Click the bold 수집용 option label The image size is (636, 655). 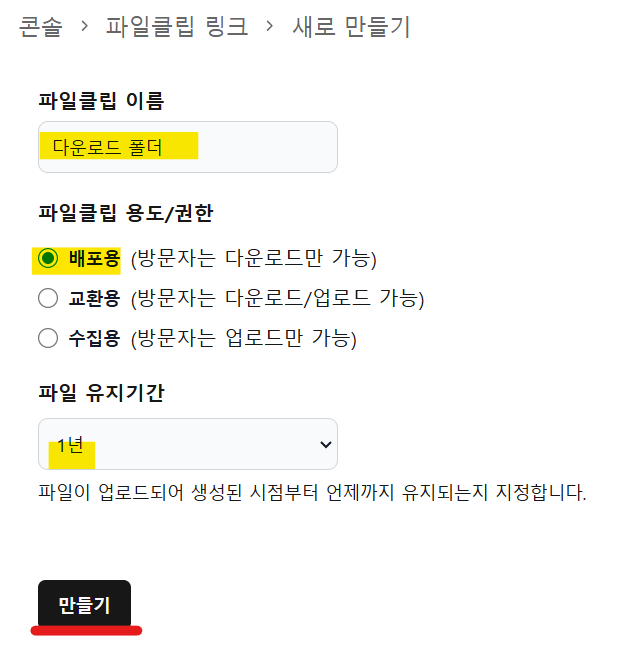click(x=94, y=338)
